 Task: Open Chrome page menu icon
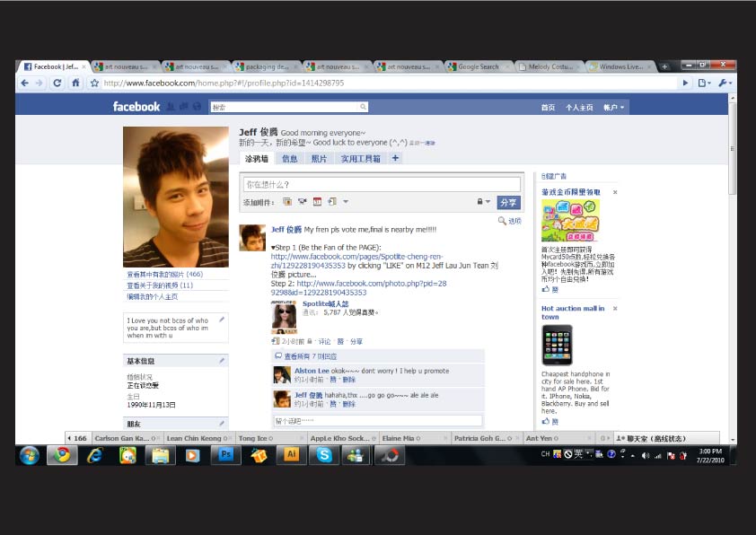click(704, 83)
